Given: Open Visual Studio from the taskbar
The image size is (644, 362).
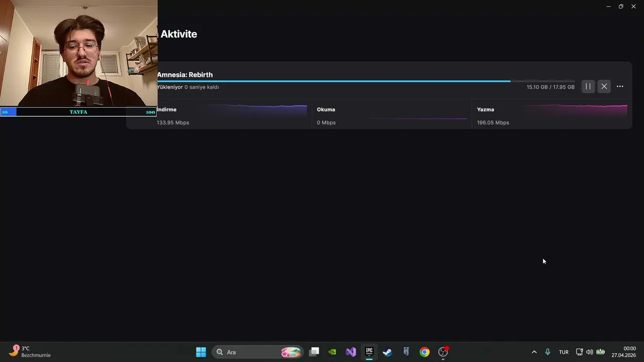Looking at the screenshot, I should (x=351, y=352).
